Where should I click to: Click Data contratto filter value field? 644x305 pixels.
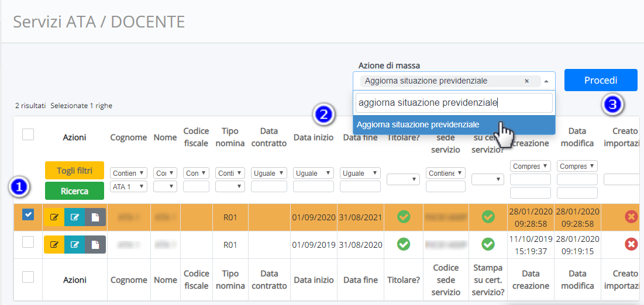(268, 186)
